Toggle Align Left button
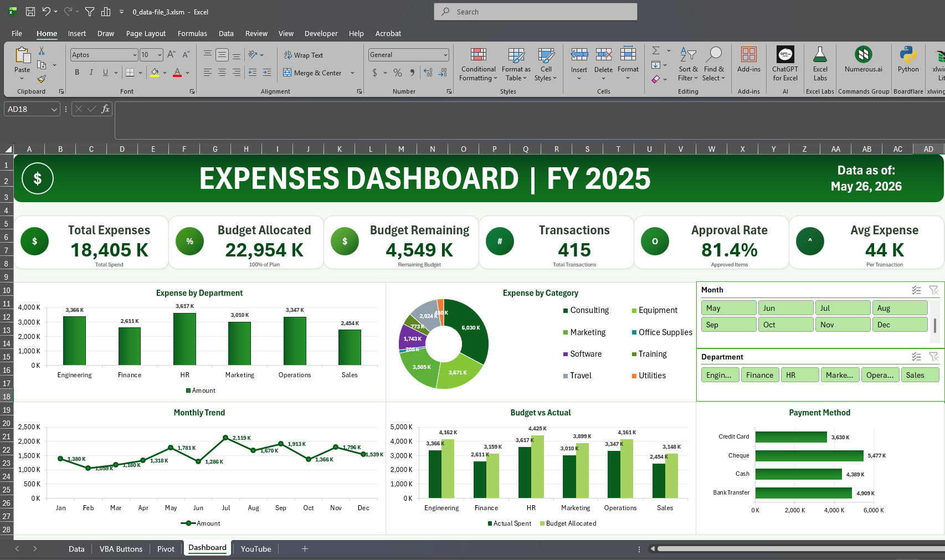Screen dimensions: 945x560 (207, 73)
